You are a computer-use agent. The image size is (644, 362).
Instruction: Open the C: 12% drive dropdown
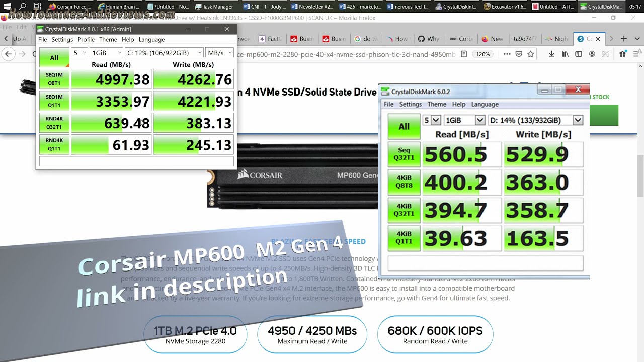[164, 53]
